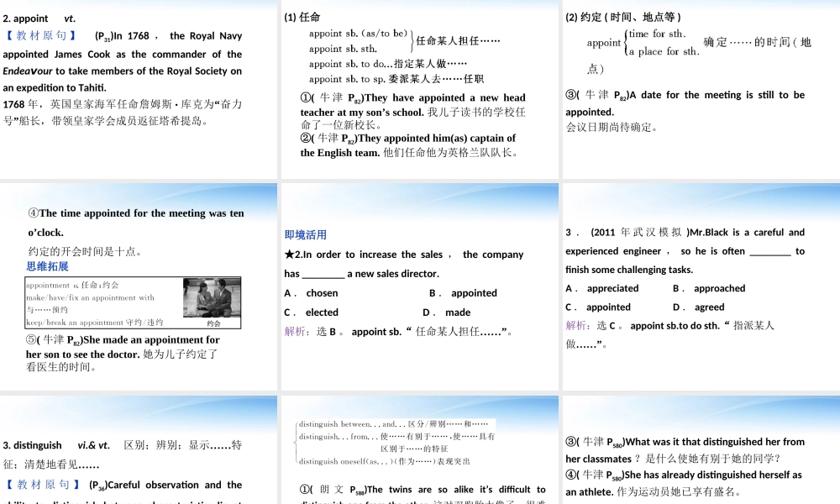This screenshot has height=504, width=840.
Task: Click example ④ 'The time appointed for the meeting'
Action: 136,223
